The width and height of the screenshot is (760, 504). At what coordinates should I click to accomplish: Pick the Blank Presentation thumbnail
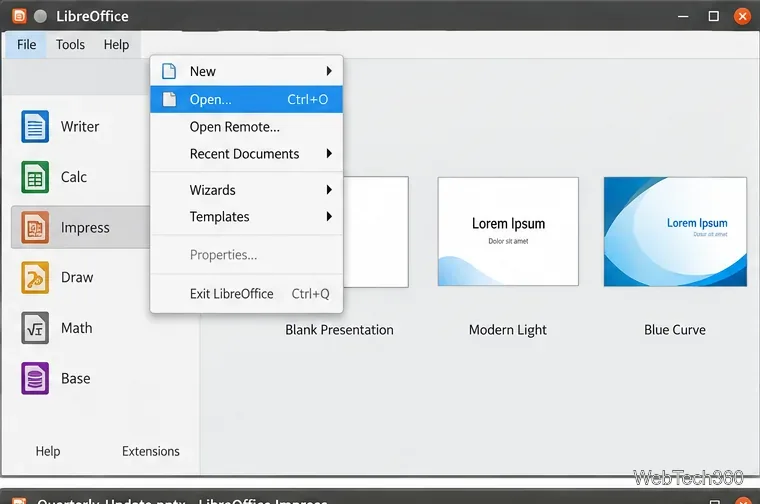[376, 232]
